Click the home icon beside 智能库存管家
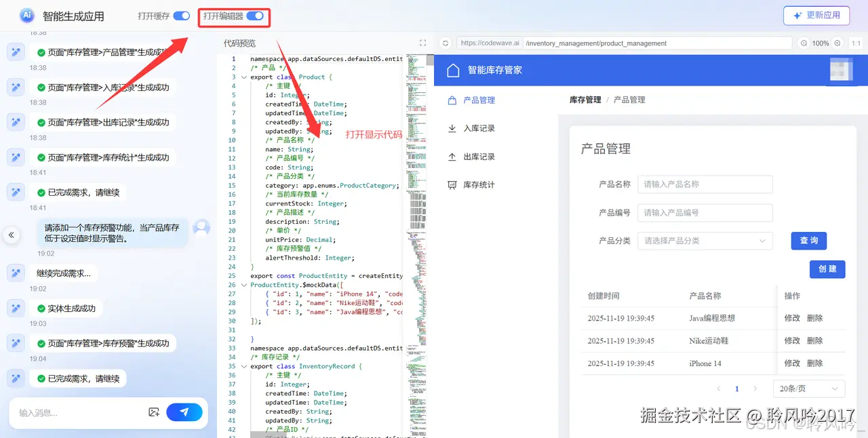 453,69
